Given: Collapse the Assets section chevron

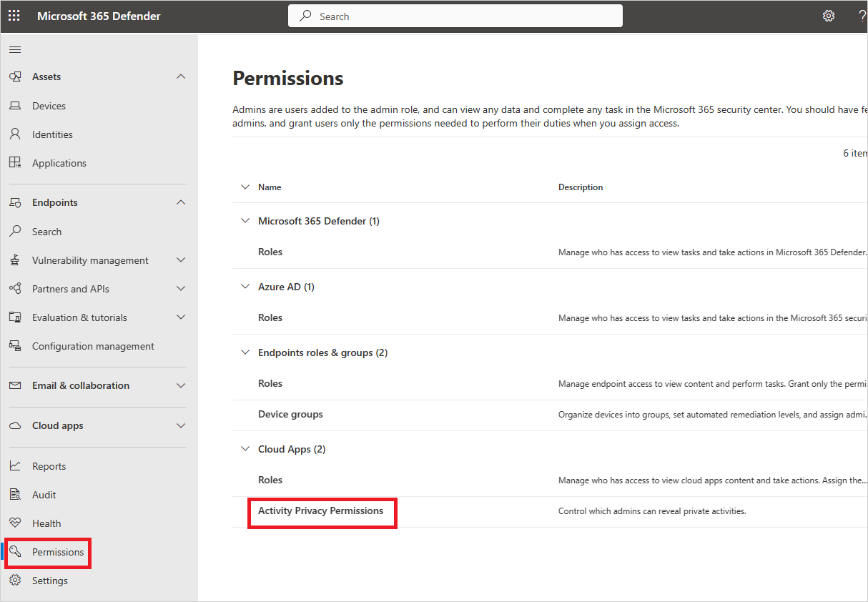Looking at the screenshot, I should 181,77.
